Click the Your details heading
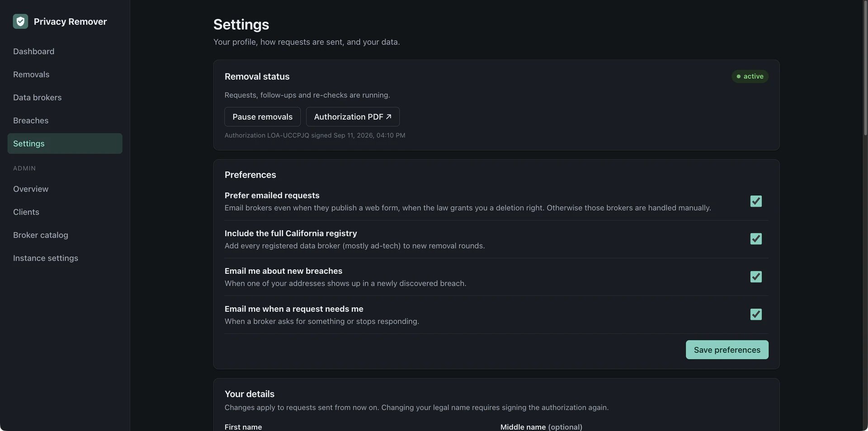Image resolution: width=868 pixels, height=431 pixels. coord(250,394)
